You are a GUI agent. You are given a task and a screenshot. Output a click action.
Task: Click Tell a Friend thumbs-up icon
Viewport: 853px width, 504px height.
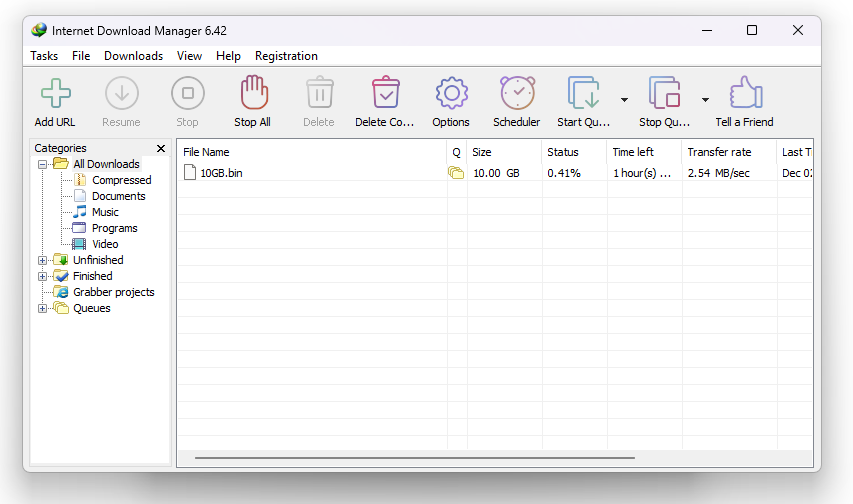[x=744, y=94]
